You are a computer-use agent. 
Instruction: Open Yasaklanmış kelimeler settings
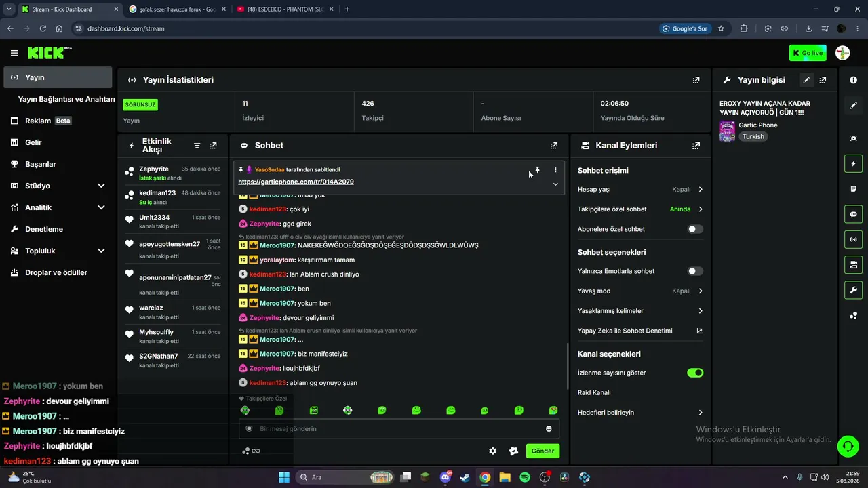[640, 311]
